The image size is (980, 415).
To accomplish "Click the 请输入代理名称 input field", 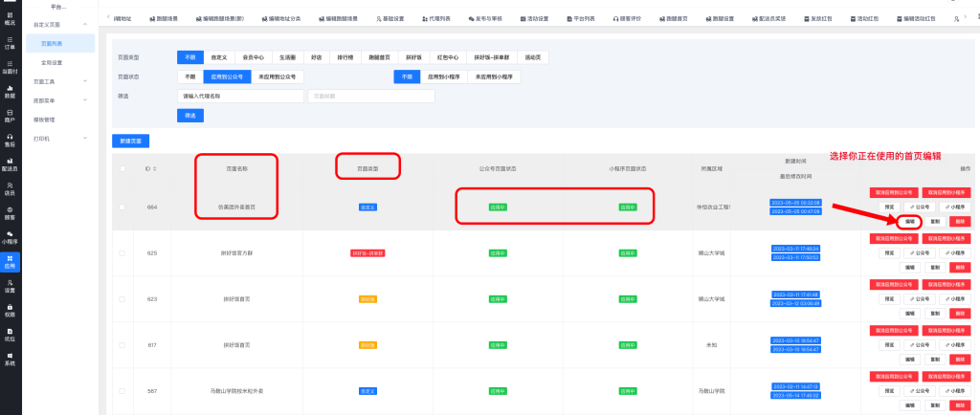I will pos(240,96).
